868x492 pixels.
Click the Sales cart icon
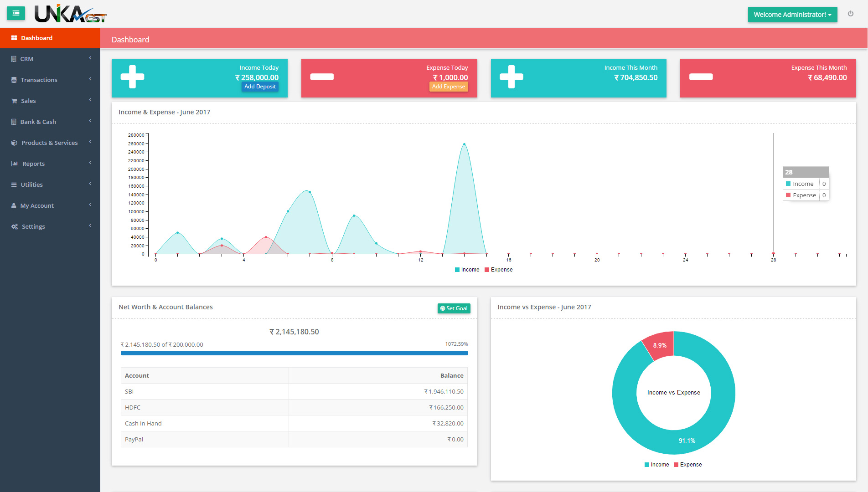(14, 101)
